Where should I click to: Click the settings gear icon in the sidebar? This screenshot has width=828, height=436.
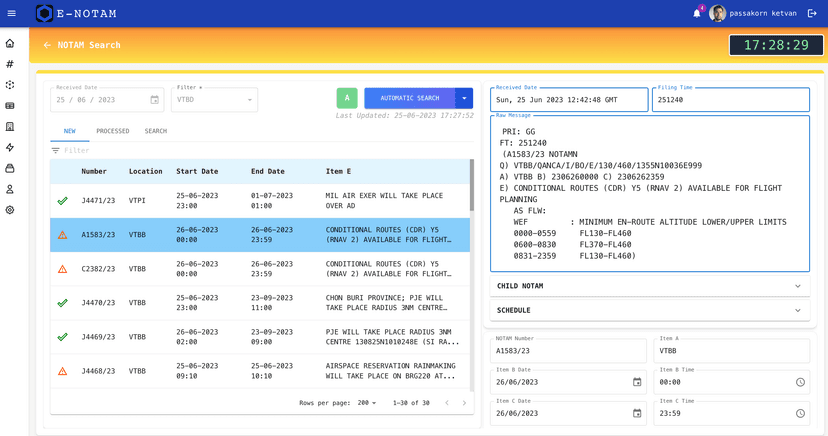coord(10,210)
